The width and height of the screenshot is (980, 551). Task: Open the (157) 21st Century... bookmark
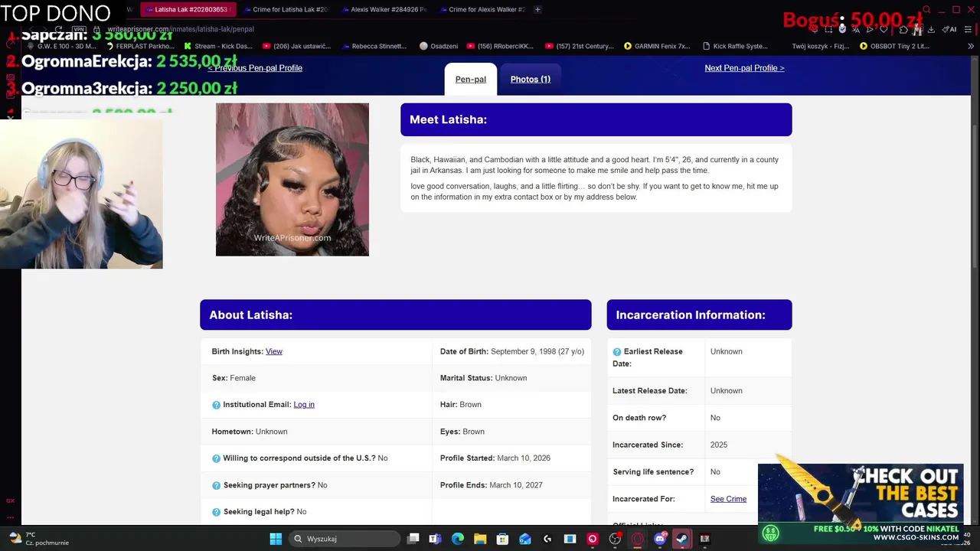point(580,46)
